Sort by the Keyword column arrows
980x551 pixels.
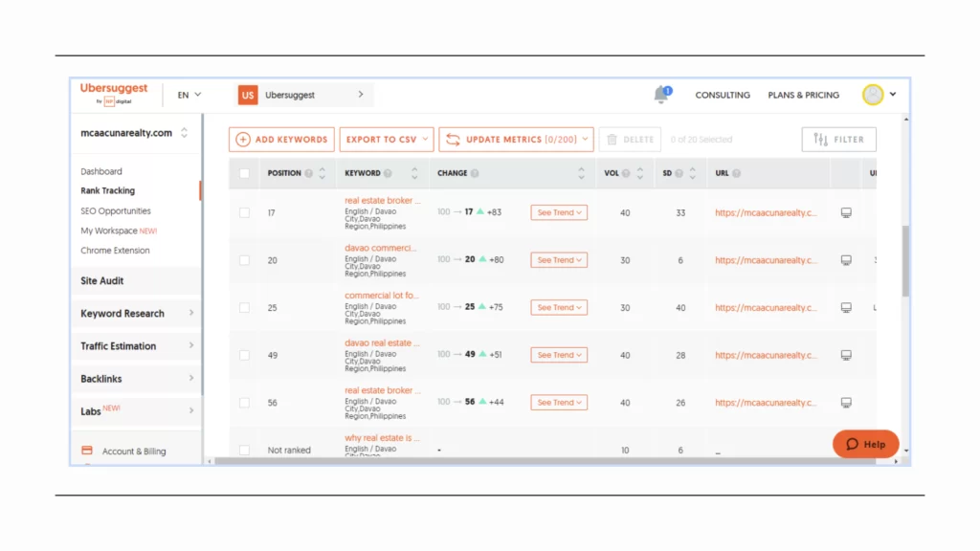pyautogui.click(x=414, y=173)
